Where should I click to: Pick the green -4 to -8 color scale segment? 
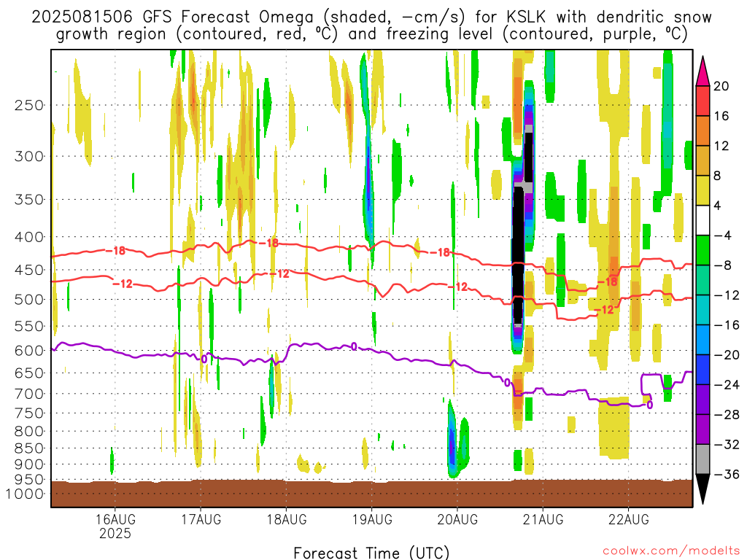(x=703, y=251)
